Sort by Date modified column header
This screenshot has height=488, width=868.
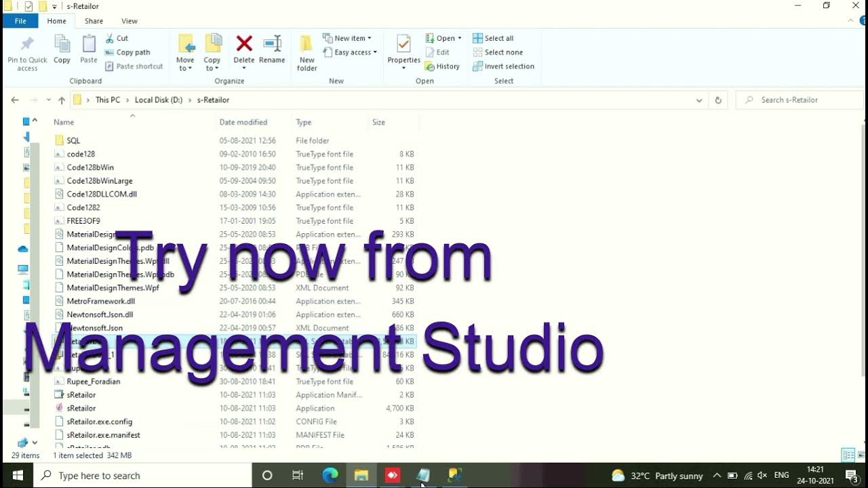point(243,122)
